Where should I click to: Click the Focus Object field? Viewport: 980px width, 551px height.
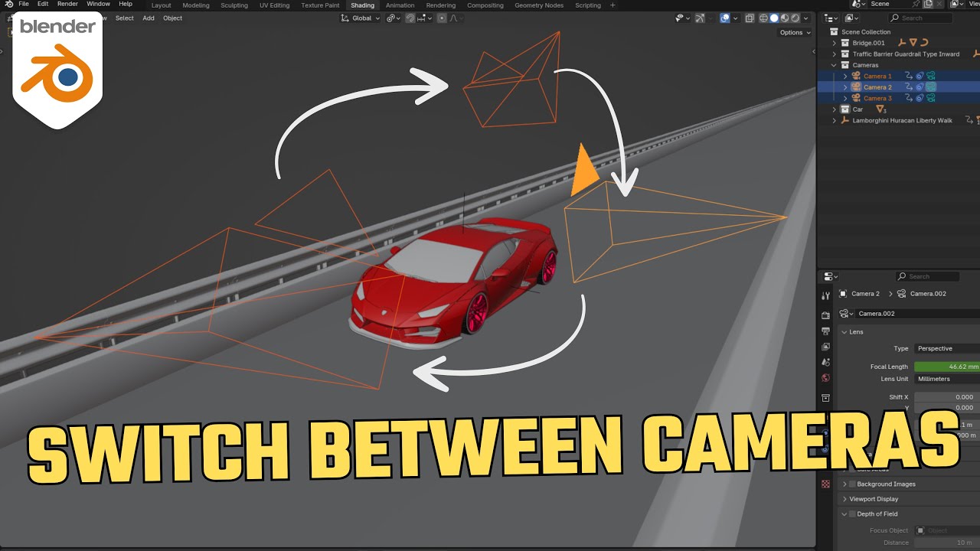(x=947, y=530)
